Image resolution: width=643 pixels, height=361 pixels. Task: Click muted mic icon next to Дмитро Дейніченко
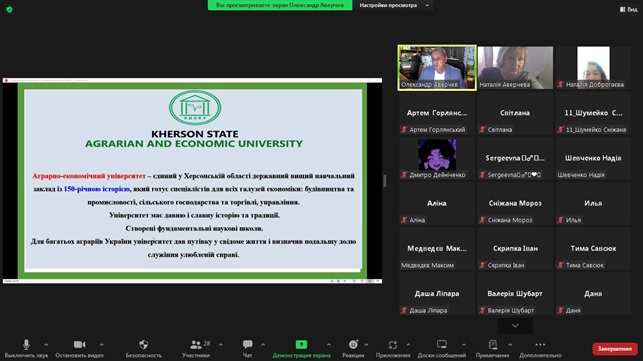[404, 175]
